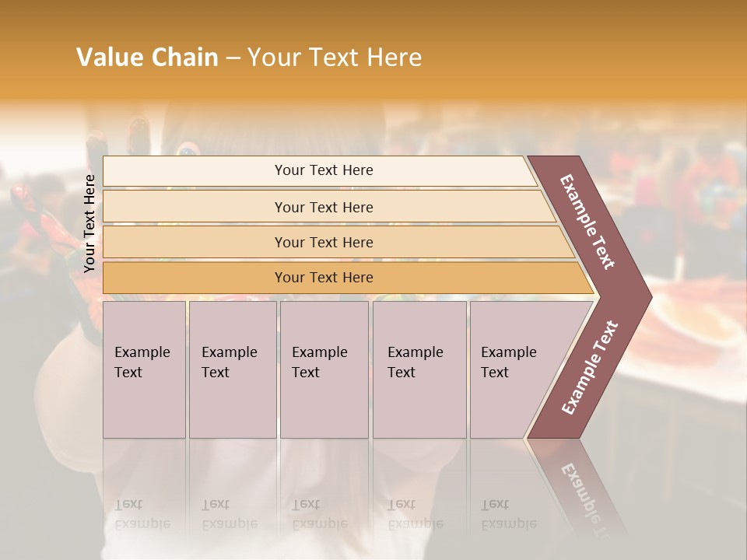747x560 pixels.
Task: Click the first 'Example Text' box on left
Action: coord(144,369)
